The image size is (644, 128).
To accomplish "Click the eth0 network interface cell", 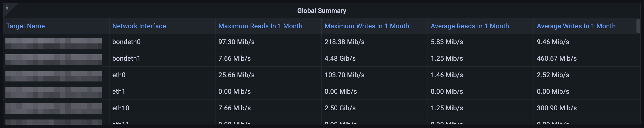I will (119, 75).
